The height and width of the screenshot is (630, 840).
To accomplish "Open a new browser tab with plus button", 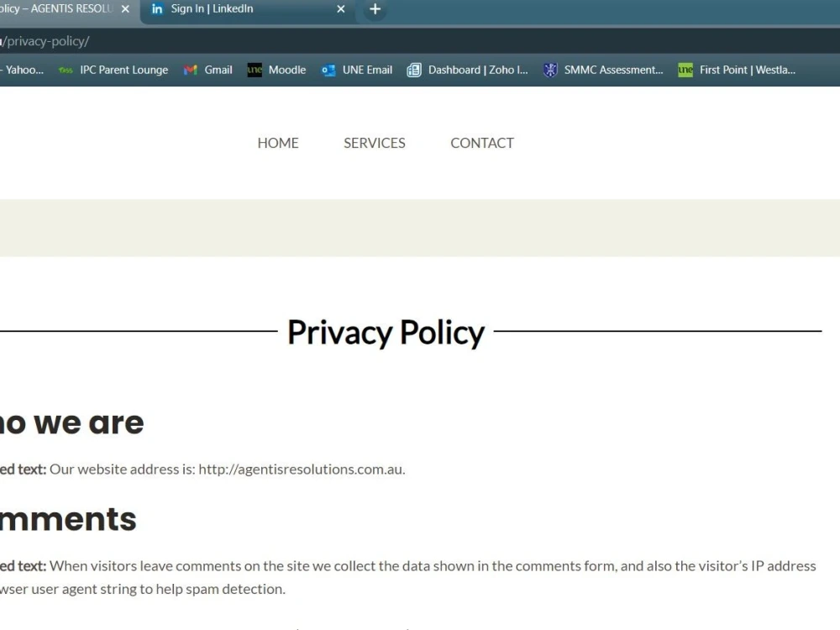I will click(375, 9).
